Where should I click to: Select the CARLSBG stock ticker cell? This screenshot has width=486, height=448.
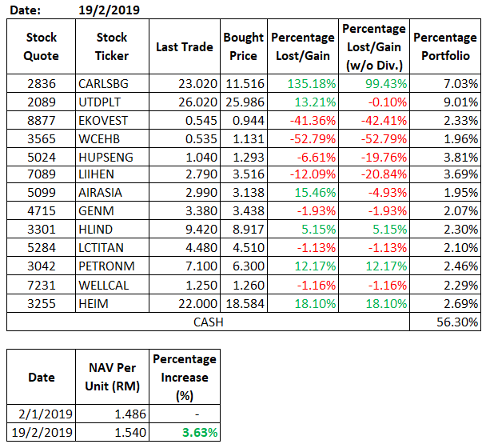(112, 82)
